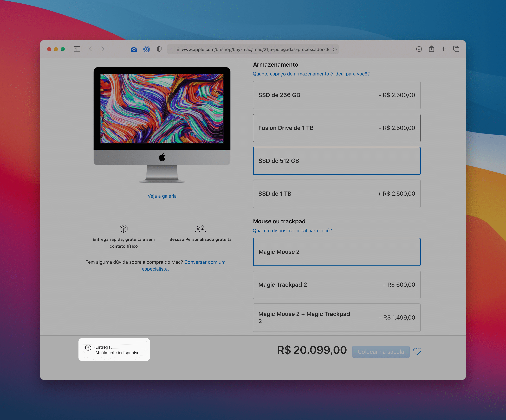
Task: Open the 1Password extension icon
Action: coord(146,49)
